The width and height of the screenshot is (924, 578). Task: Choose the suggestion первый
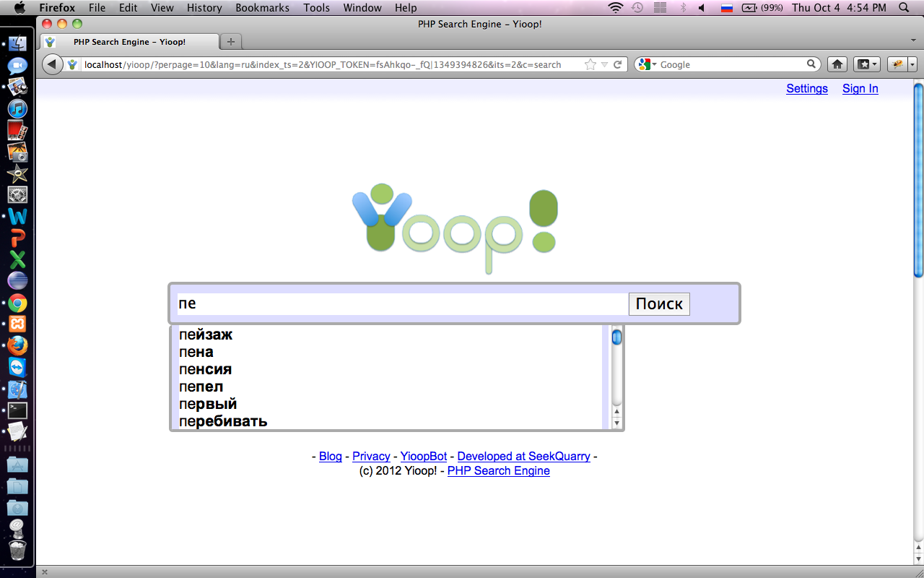coord(390,404)
